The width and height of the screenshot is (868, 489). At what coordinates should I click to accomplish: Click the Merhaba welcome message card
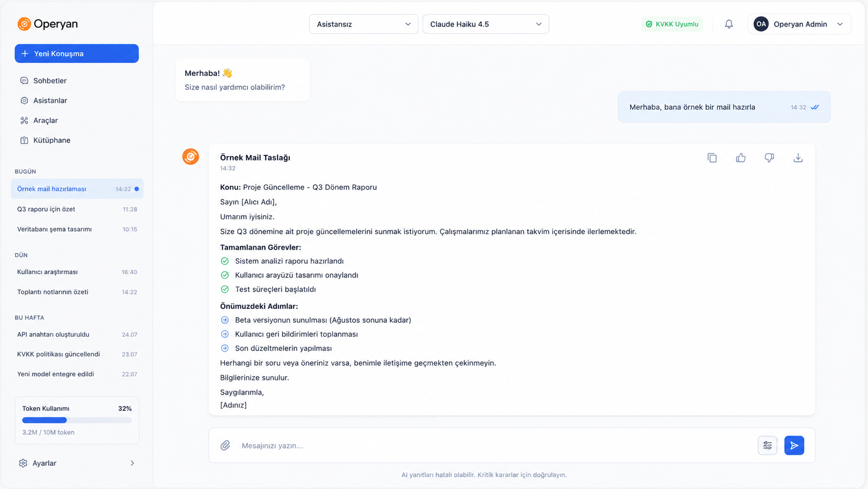point(242,80)
